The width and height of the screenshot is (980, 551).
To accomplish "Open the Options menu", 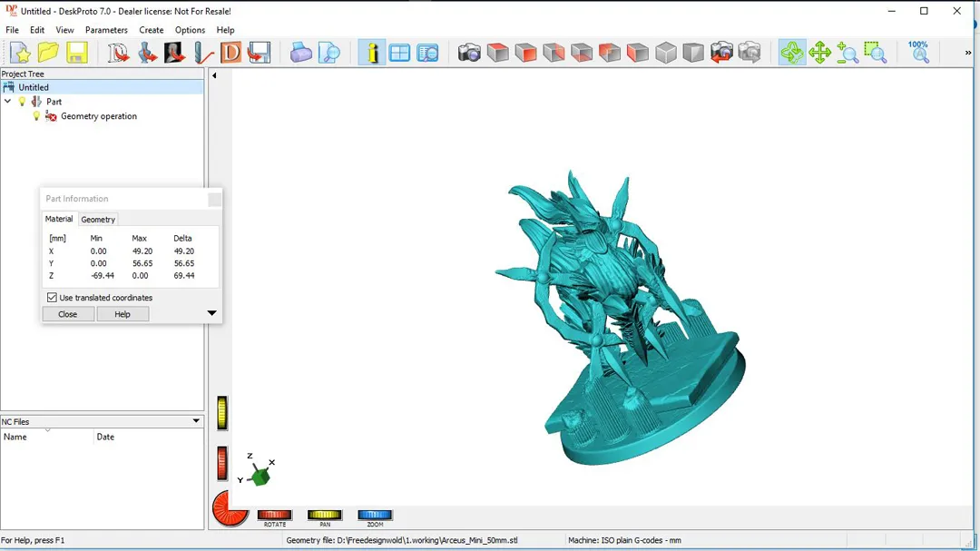I will coord(190,30).
